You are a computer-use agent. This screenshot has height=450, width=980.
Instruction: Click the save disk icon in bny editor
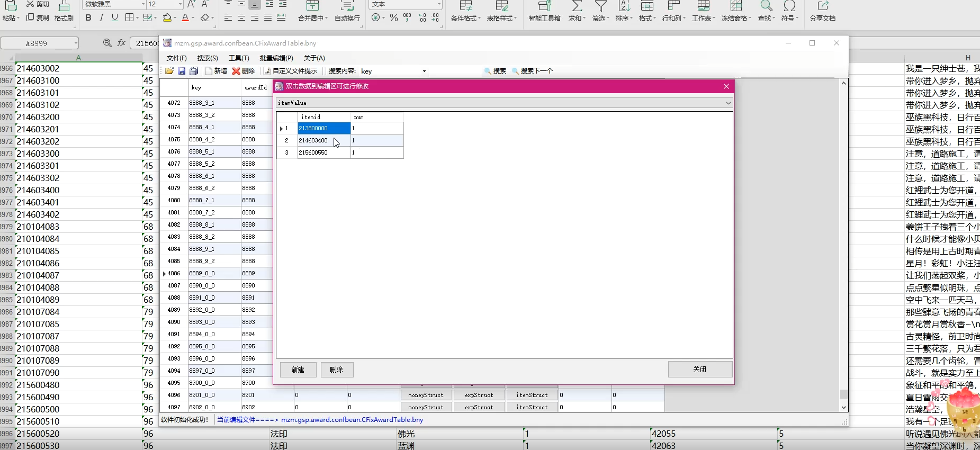[182, 71]
